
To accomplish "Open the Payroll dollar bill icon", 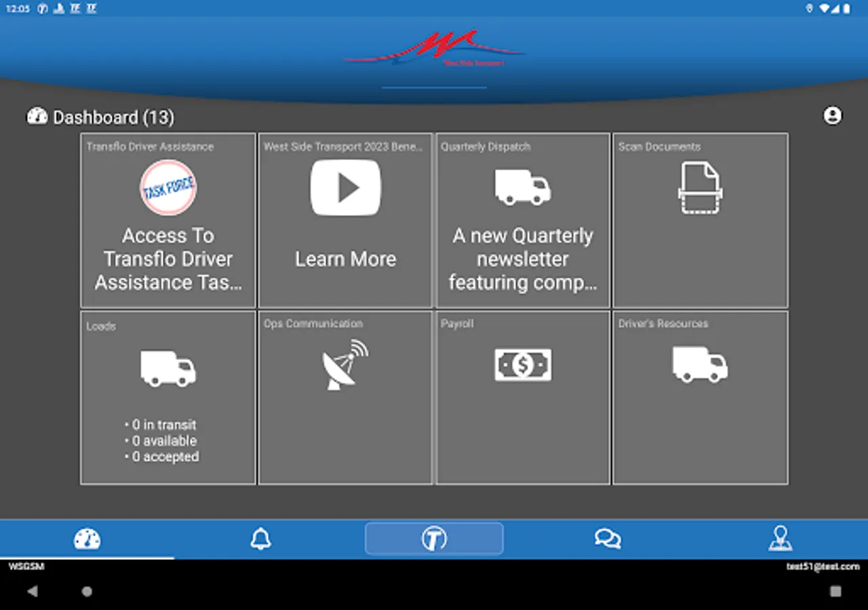I will pyautogui.click(x=523, y=365).
